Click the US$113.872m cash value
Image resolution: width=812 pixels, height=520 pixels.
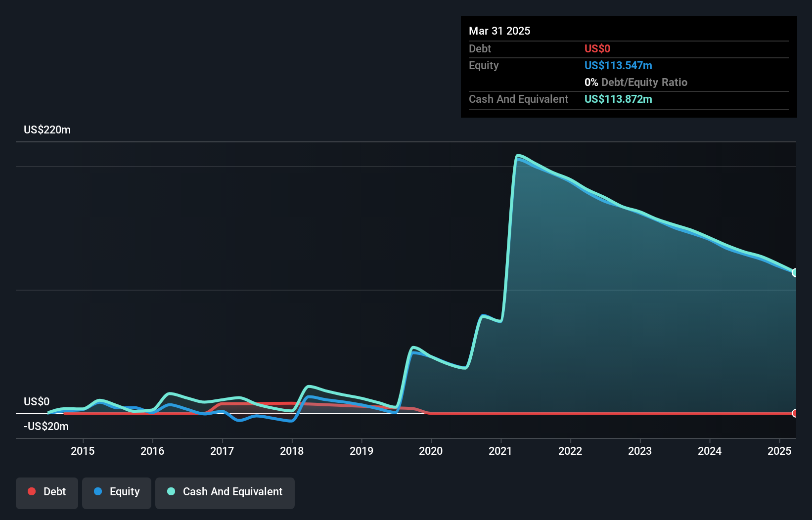click(618, 99)
